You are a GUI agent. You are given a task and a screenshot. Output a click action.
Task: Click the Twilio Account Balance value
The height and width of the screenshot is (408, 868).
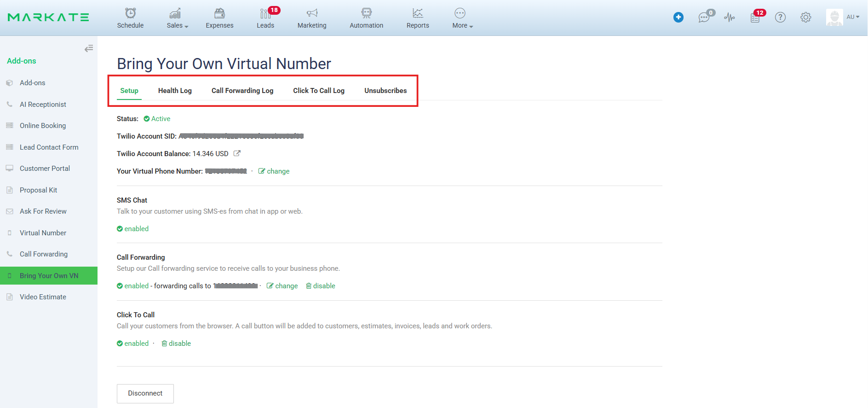(210, 154)
